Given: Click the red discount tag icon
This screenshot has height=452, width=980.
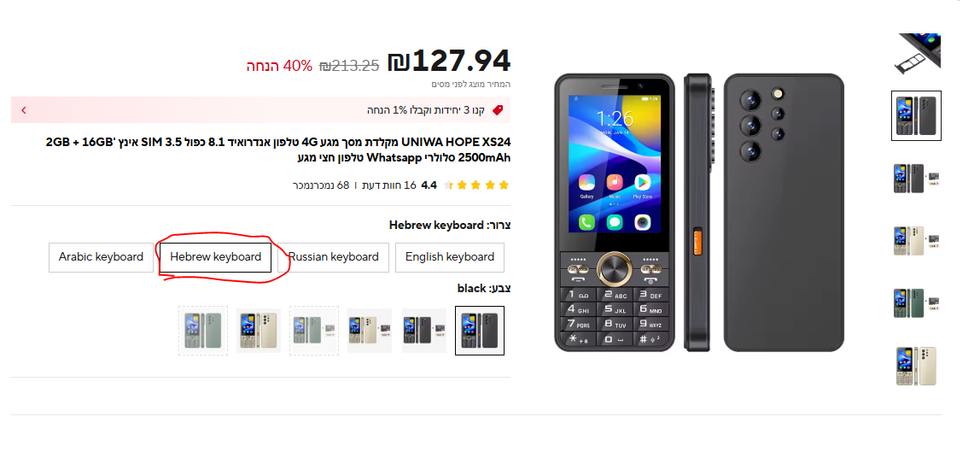Looking at the screenshot, I should 498,110.
